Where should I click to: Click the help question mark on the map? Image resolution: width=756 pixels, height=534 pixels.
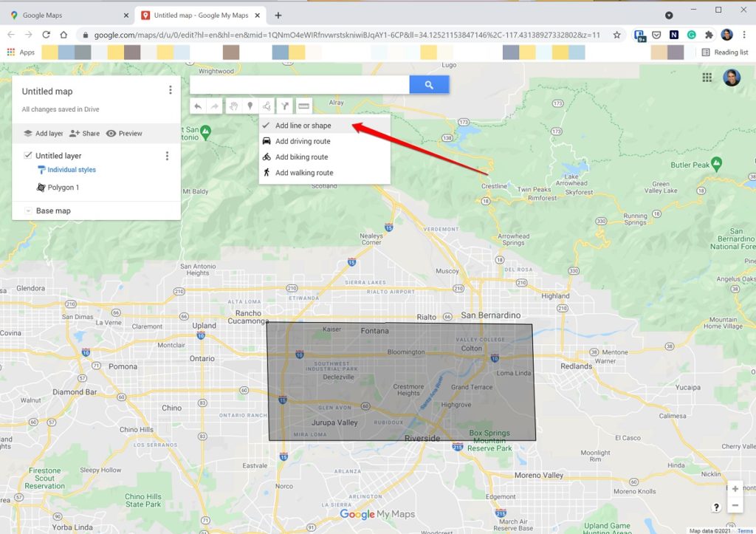716,507
